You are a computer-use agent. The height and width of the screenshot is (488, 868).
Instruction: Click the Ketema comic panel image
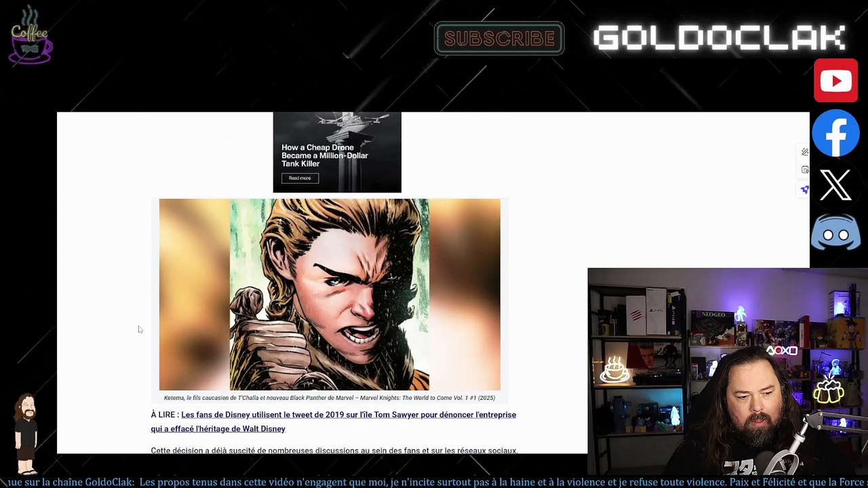(330, 294)
